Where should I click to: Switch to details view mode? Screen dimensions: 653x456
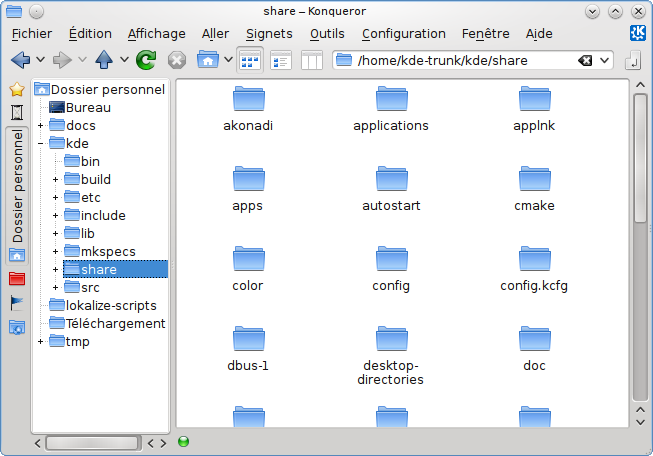pos(281,60)
